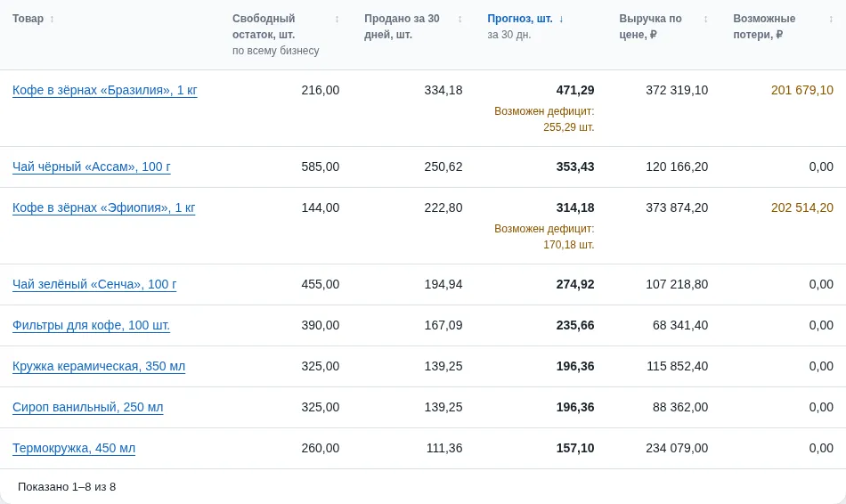Viewport: 846px width, 504px height.
Task: Sort by Возможные потери sort icon
Action: 831,19
